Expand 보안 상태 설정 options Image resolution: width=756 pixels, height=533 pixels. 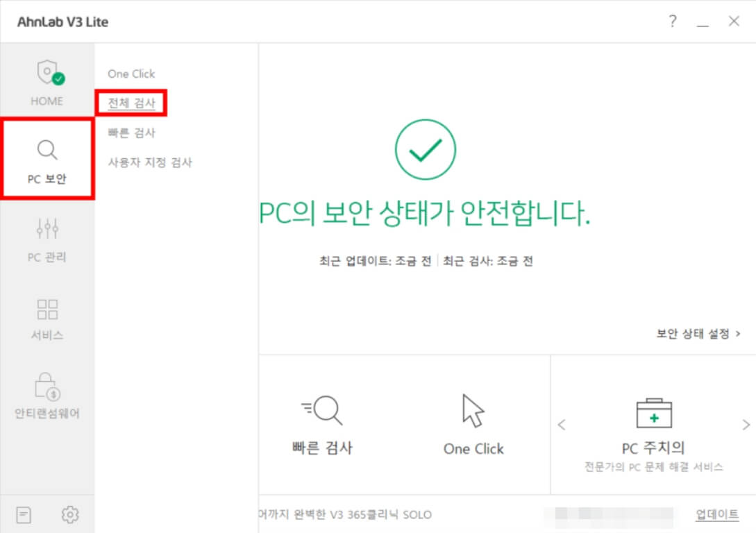click(696, 333)
